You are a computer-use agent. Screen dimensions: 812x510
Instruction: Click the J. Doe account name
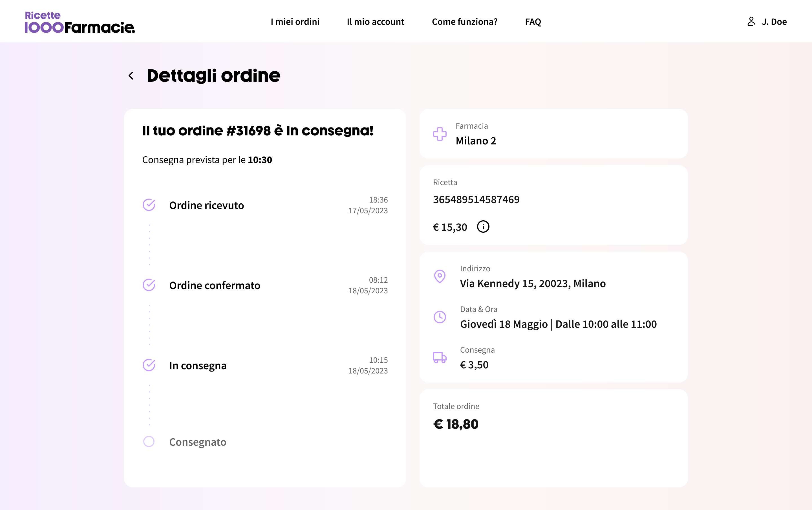tap(774, 22)
